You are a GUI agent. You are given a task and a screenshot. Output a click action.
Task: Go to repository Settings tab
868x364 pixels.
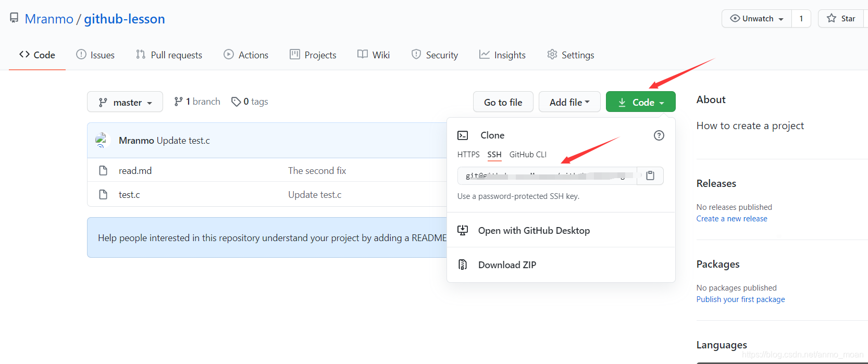click(x=571, y=55)
